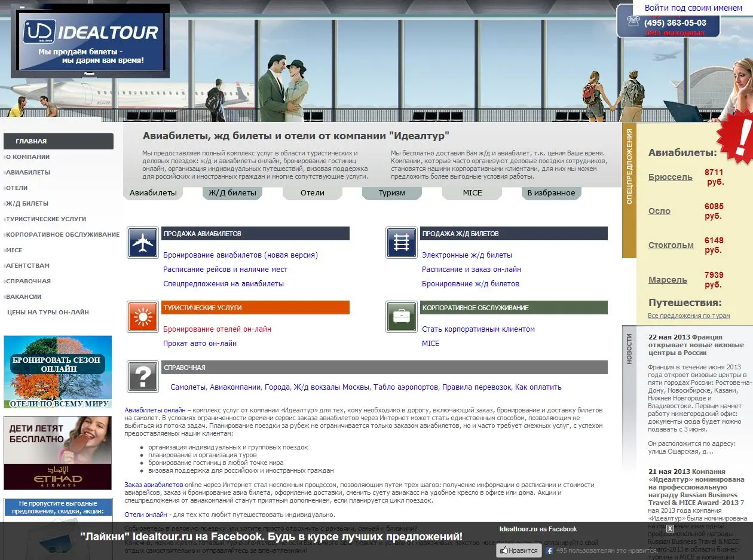753x560 pixels.
Task: Click the Заказ авиабилетов text link
Action: [x=154, y=485]
